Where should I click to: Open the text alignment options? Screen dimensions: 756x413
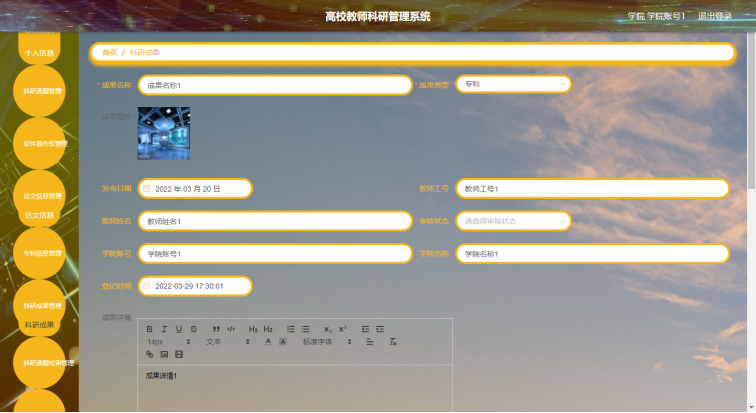point(370,342)
